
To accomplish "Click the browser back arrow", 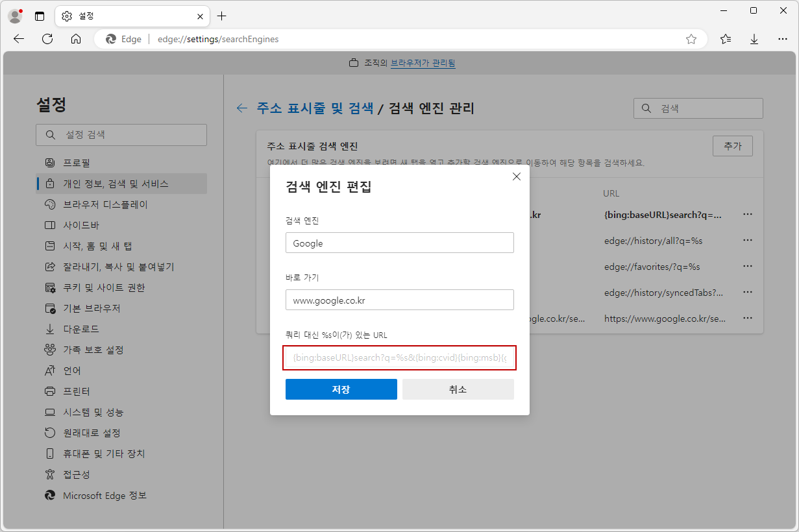I will (x=19, y=39).
